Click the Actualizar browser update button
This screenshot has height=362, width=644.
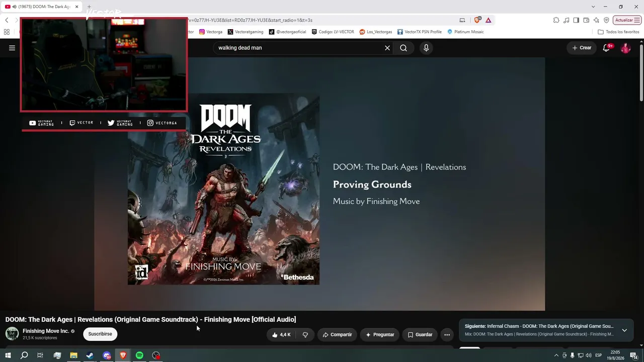627,20
